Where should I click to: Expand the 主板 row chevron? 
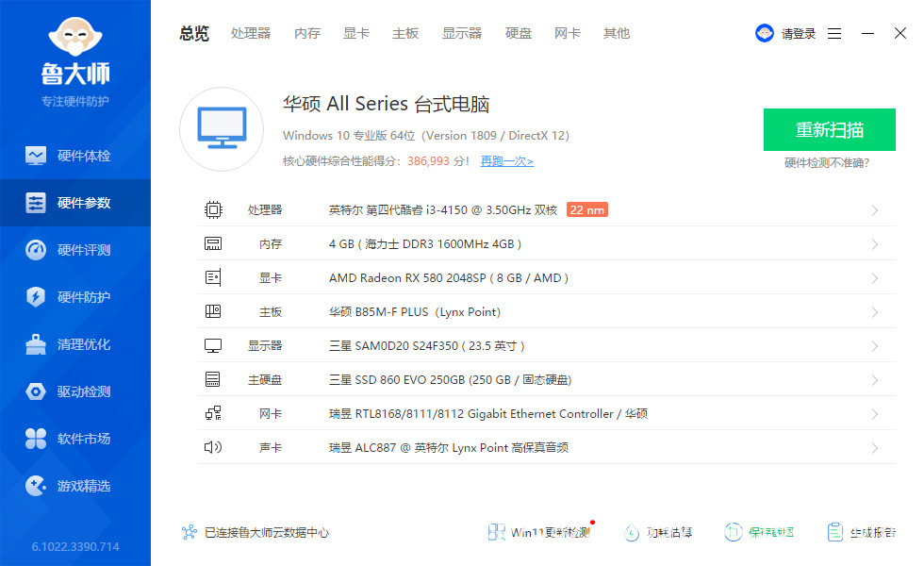coord(875,312)
